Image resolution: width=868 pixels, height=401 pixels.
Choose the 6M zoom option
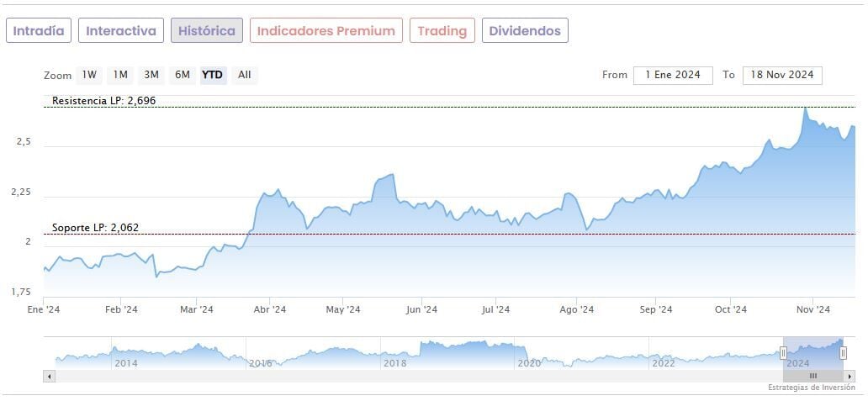pos(183,75)
